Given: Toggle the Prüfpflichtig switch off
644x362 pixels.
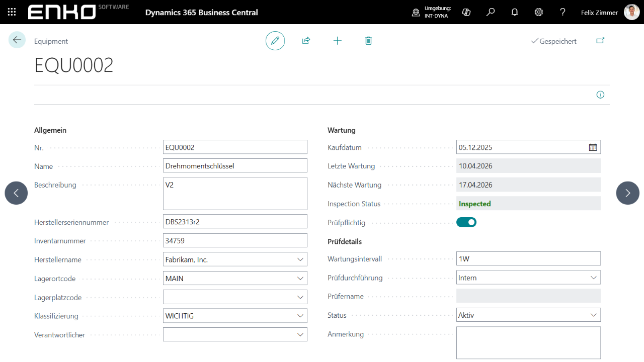Looking at the screenshot, I should (466, 222).
